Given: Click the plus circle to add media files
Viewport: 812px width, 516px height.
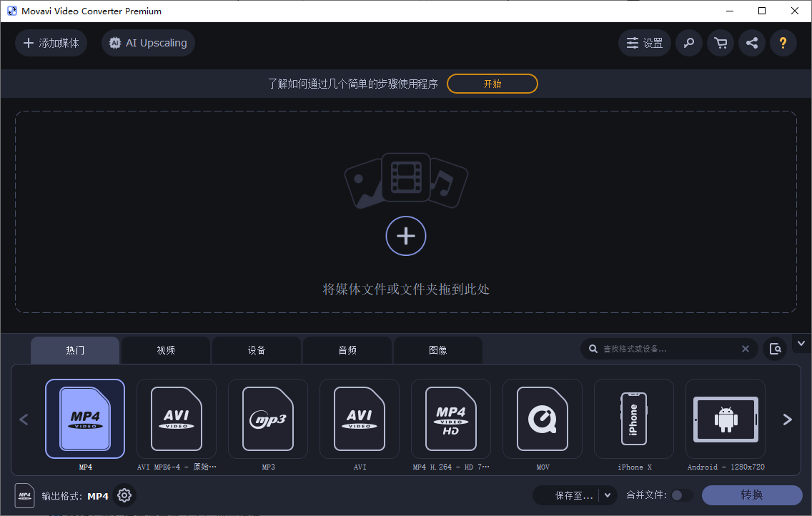Looking at the screenshot, I should tap(406, 236).
